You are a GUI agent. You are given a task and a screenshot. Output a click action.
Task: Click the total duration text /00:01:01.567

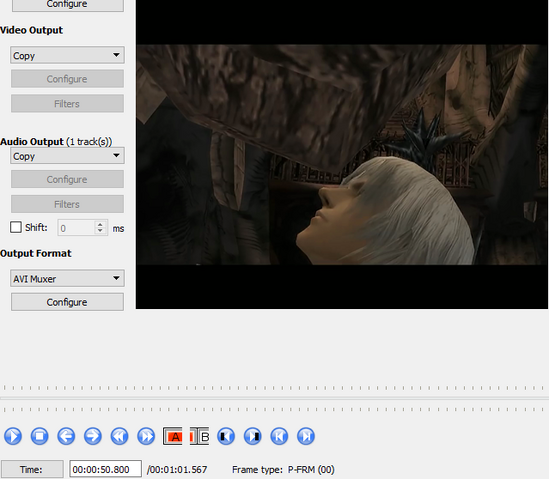click(177, 470)
